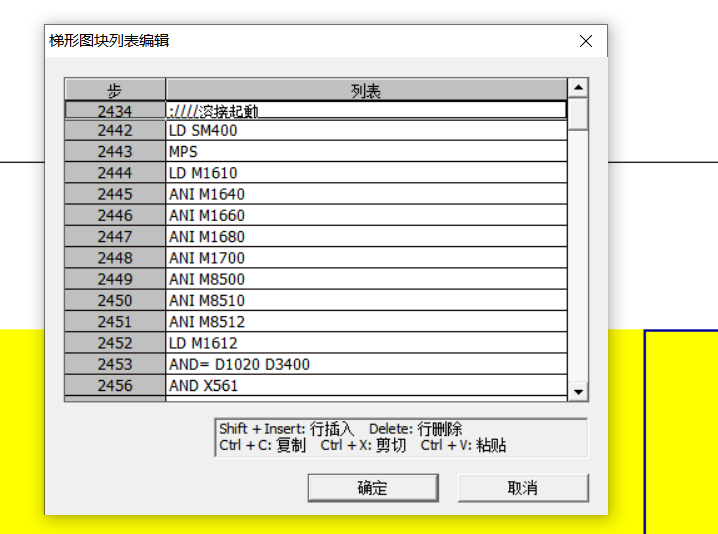This screenshot has height=534, width=718.
Task: Select the LD SM400 instruction row
Action: pyautogui.click(x=366, y=131)
